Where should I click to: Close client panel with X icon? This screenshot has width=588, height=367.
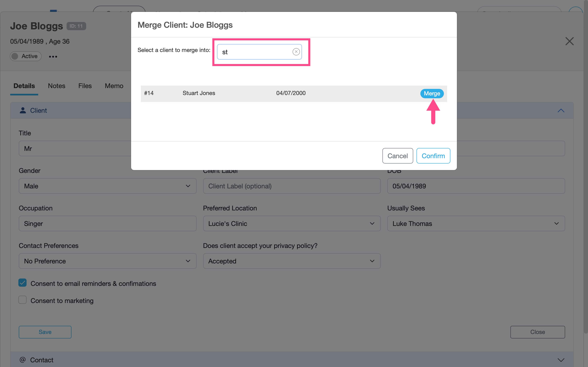click(569, 41)
